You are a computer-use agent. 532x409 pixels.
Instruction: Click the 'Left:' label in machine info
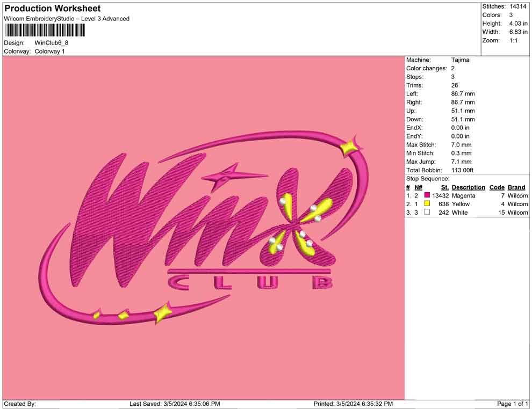(412, 94)
